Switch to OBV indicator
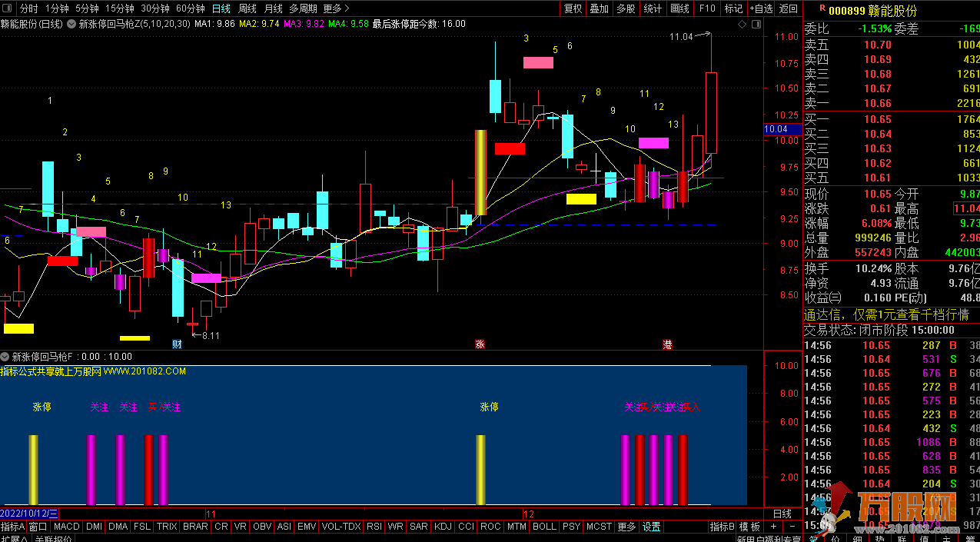The image size is (980, 542). click(262, 527)
